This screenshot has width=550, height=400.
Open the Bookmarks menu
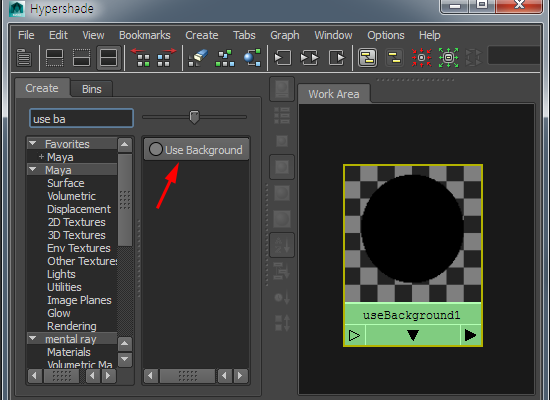145,35
